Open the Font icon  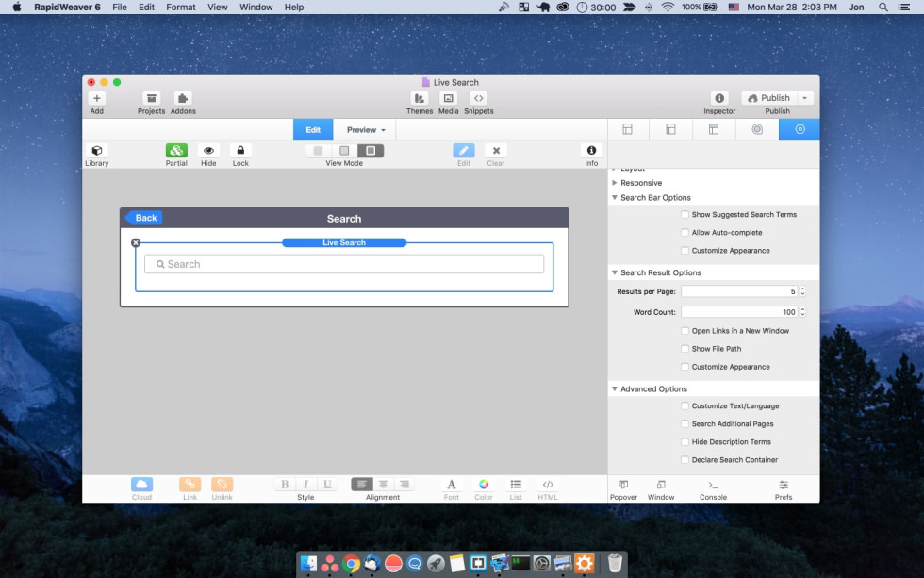[452, 485]
